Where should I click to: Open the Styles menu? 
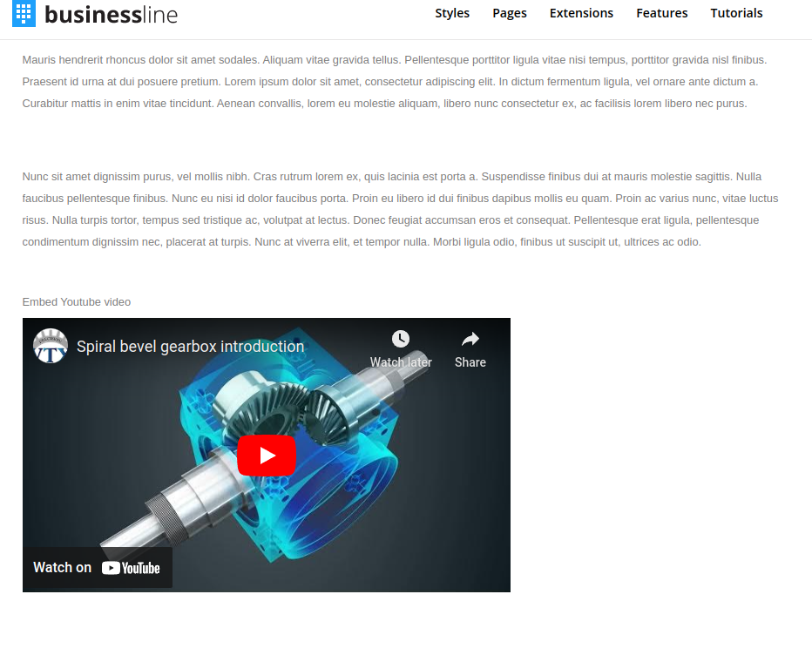pyautogui.click(x=452, y=13)
